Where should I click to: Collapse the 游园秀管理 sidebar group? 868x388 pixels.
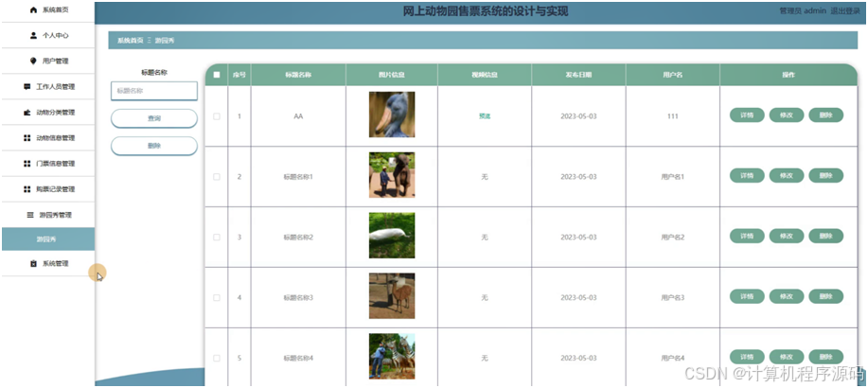(x=48, y=215)
